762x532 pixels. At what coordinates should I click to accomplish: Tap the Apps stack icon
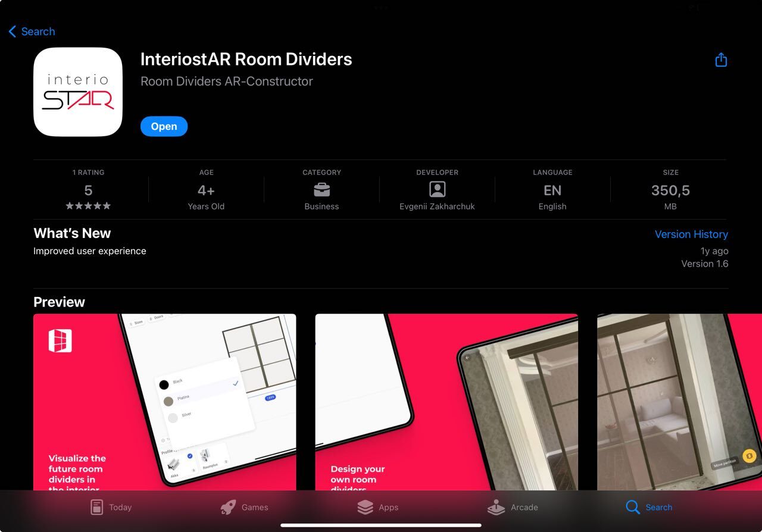click(x=365, y=507)
